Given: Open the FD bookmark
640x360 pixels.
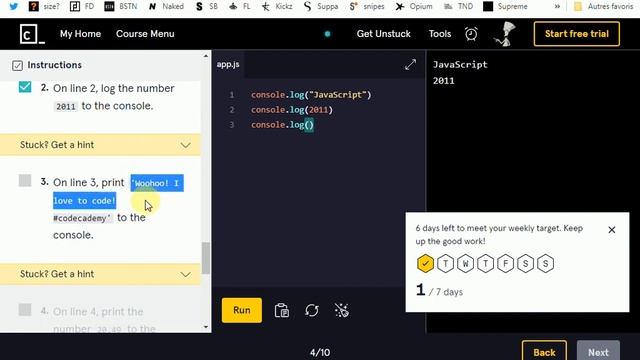Looking at the screenshot, I should (82, 6).
